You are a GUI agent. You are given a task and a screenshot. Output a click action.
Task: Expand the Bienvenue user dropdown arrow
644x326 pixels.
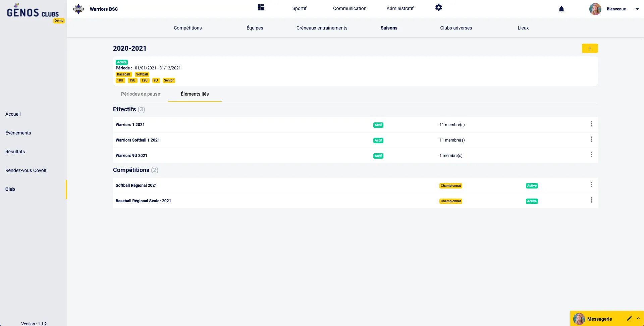(x=637, y=9)
